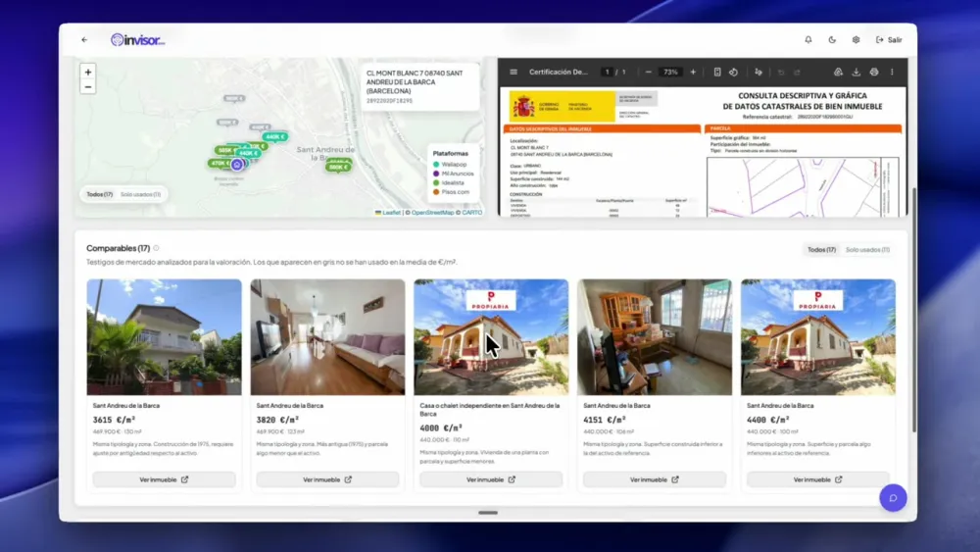This screenshot has height=552, width=980.
Task: Click the 'Certificación De...' PDF title
Action: pyautogui.click(x=559, y=72)
